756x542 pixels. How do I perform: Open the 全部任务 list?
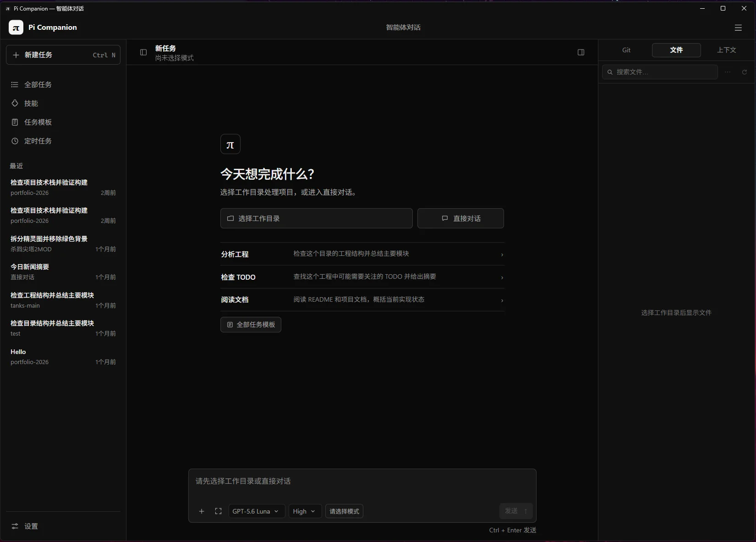[x=63, y=84]
